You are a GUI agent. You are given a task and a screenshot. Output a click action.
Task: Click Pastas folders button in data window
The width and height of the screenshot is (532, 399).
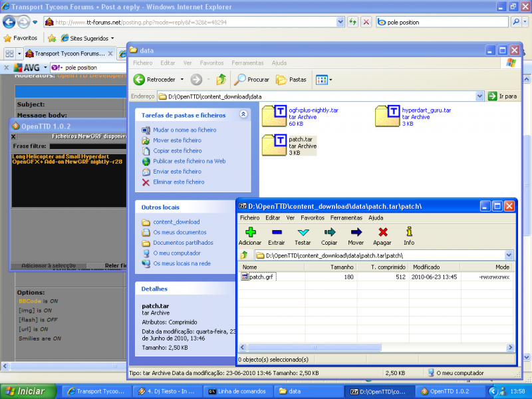291,80
